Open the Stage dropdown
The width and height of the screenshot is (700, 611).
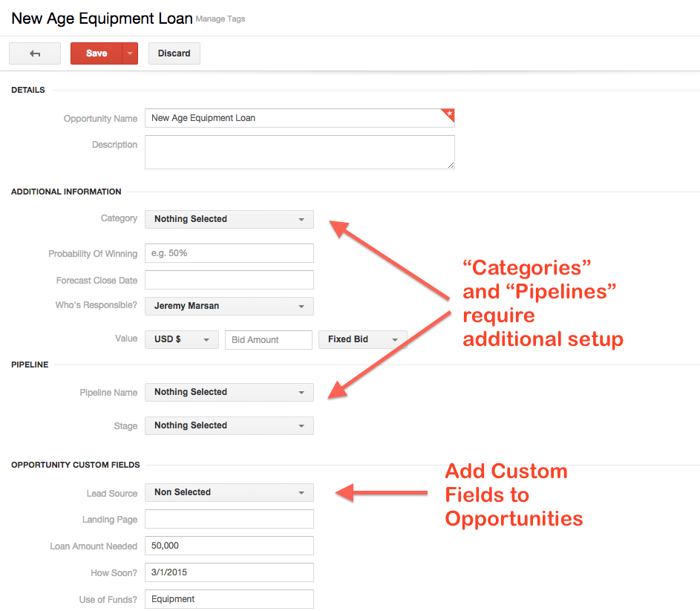tap(229, 425)
